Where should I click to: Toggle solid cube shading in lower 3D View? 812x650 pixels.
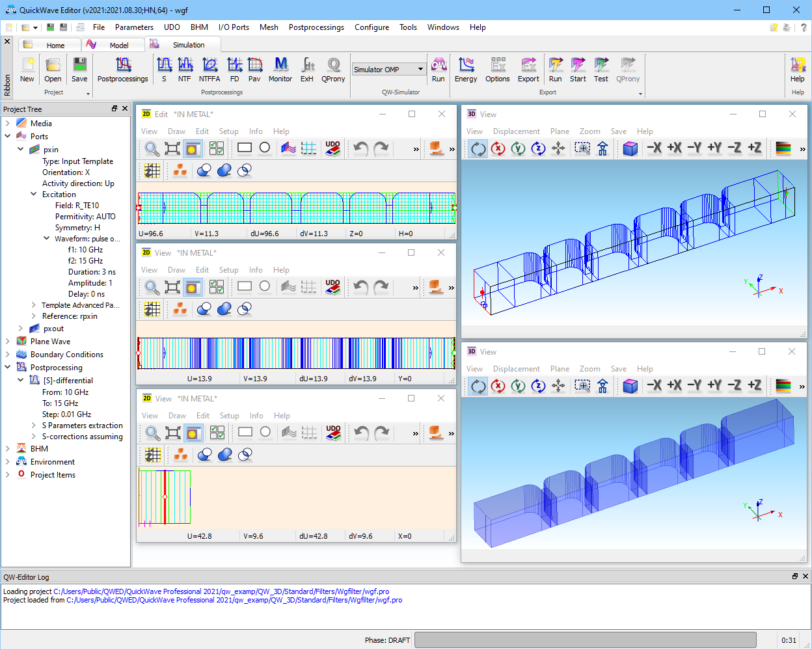(x=630, y=386)
